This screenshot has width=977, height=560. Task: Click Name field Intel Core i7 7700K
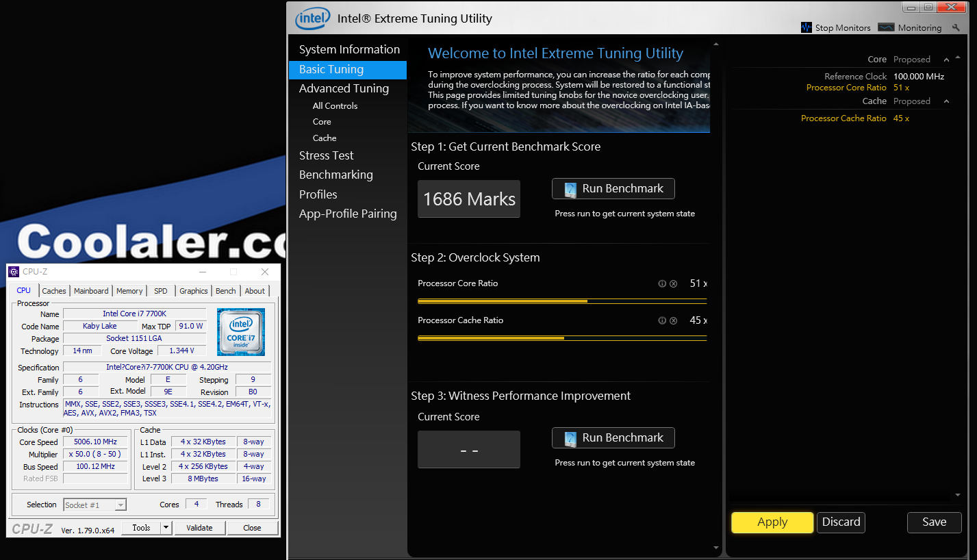click(134, 314)
